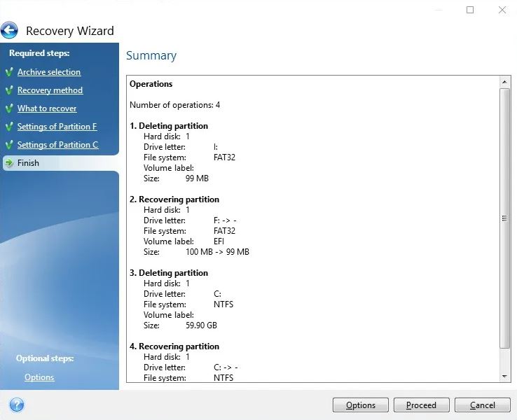The width and height of the screenshot is (517, 420).
Task: Open Options under Optional steps
Action: [39, 377]
